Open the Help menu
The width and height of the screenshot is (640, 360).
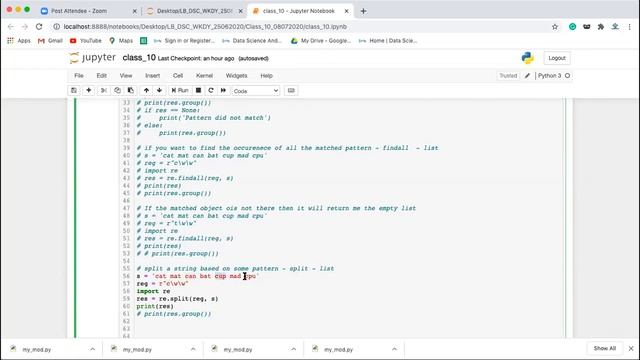click(267, 76)
